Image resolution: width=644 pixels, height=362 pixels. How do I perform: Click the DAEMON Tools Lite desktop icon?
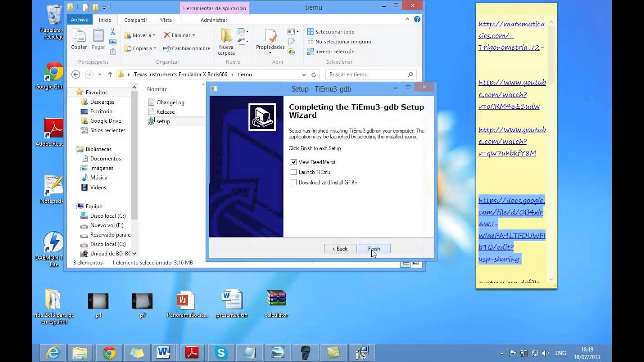tap(53, 249)
